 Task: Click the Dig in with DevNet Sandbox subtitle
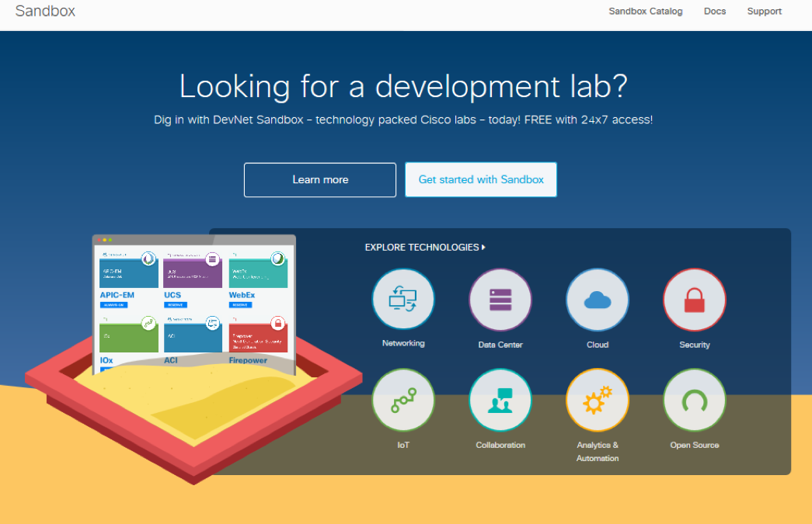pyautogui.click(x=403, y=120)
